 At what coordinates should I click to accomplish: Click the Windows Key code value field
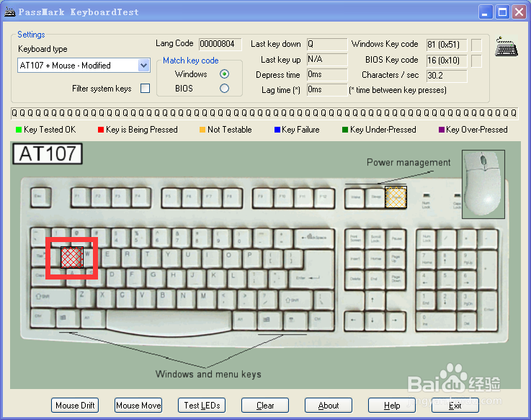click(x=447, y=45)
